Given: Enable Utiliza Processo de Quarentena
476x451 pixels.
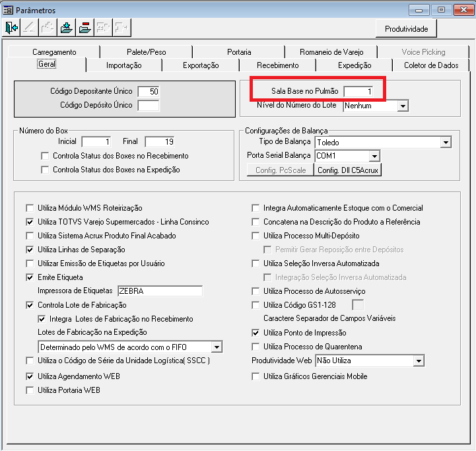Looking at the screenshot, I should coord(255,347).
